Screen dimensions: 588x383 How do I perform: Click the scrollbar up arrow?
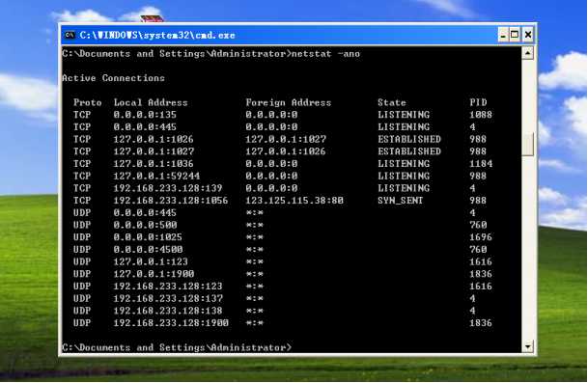527,53
